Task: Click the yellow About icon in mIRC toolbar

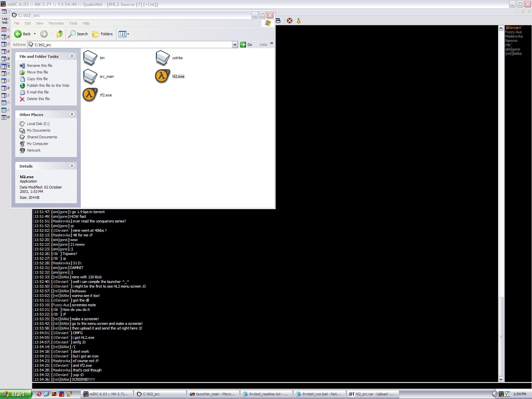Action: (299, 21)
